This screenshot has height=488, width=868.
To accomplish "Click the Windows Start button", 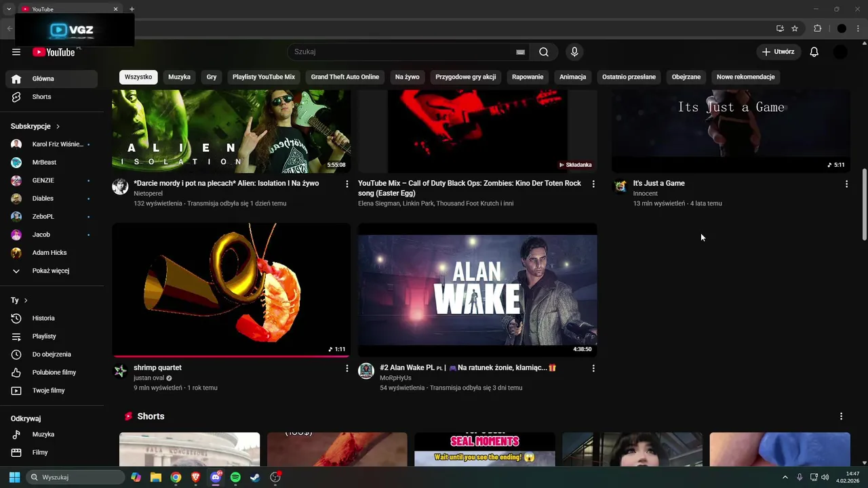I will (15, 477).
